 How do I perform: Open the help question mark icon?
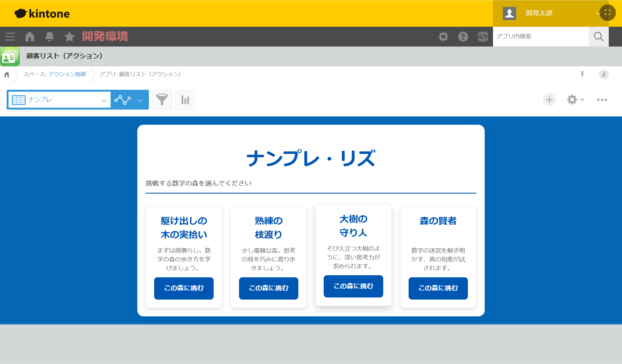pos(463,37)
